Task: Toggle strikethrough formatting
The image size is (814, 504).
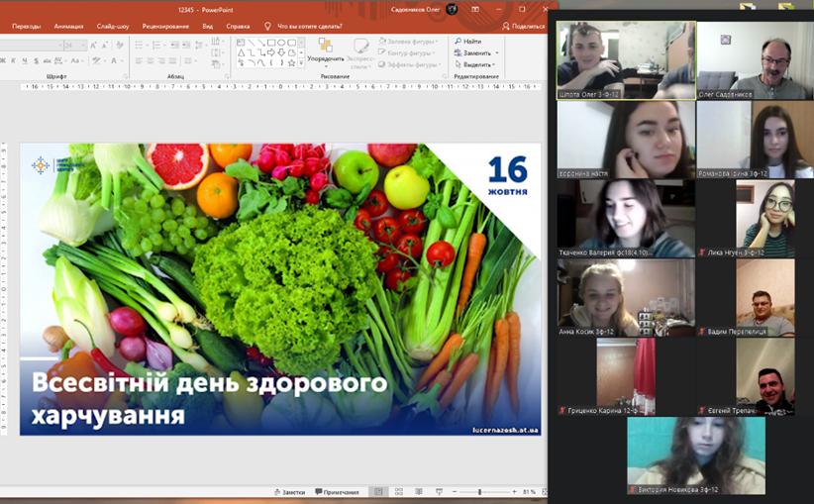Action: (48, 60)
